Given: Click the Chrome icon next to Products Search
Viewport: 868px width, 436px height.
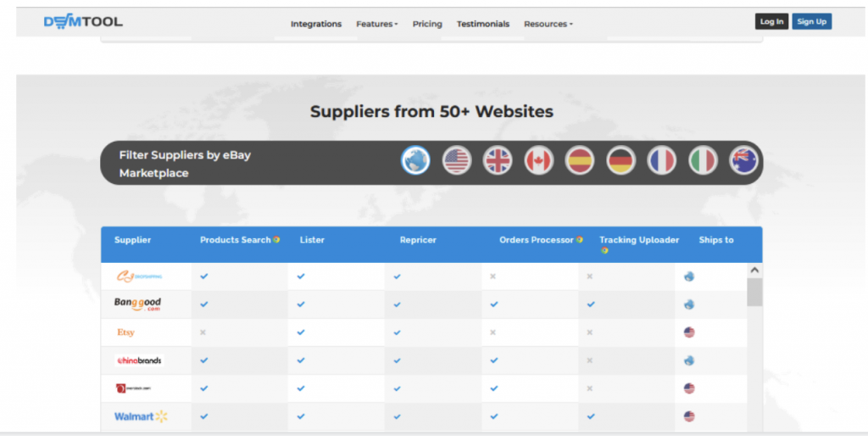Looking at the screenshot, I should (276, 240).
